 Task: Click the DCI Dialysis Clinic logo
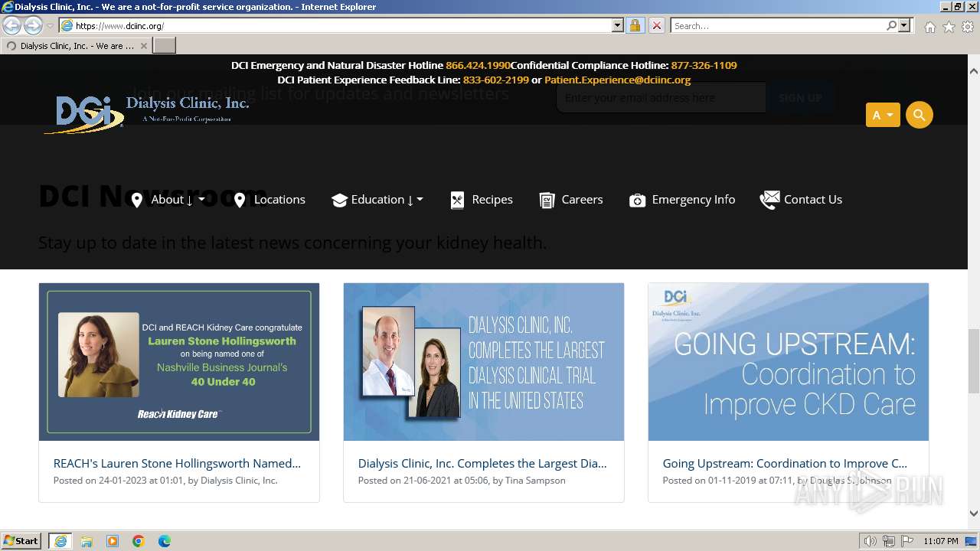(146, 114)
